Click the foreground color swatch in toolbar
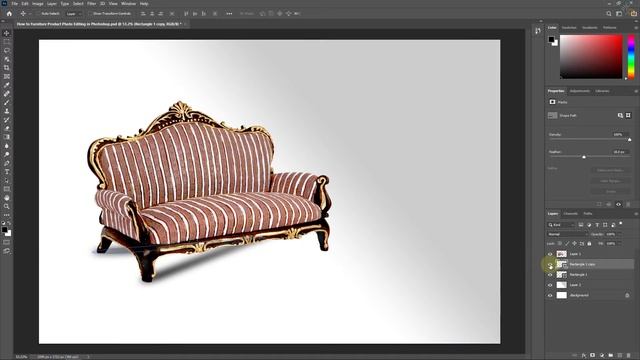640x360 pixels. (4, 230)
